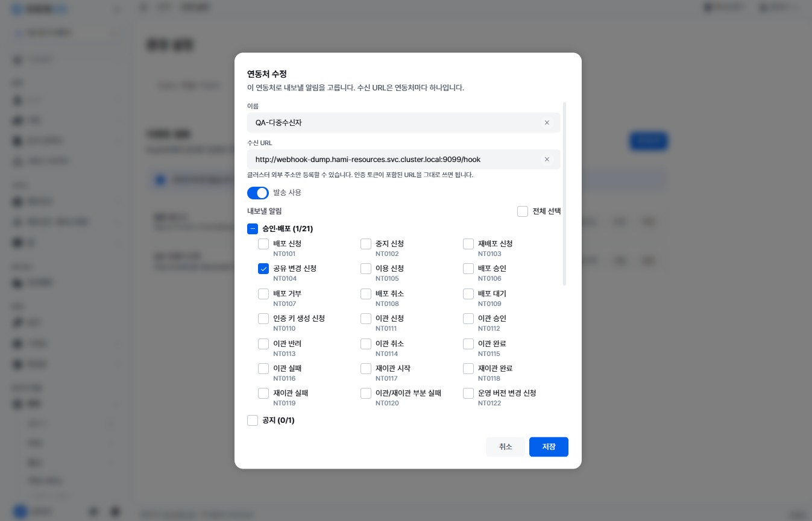Check the 배포 거부 NT0107 checkbox
The width and height of the screenshot is (812, 521).
(263, 294)
